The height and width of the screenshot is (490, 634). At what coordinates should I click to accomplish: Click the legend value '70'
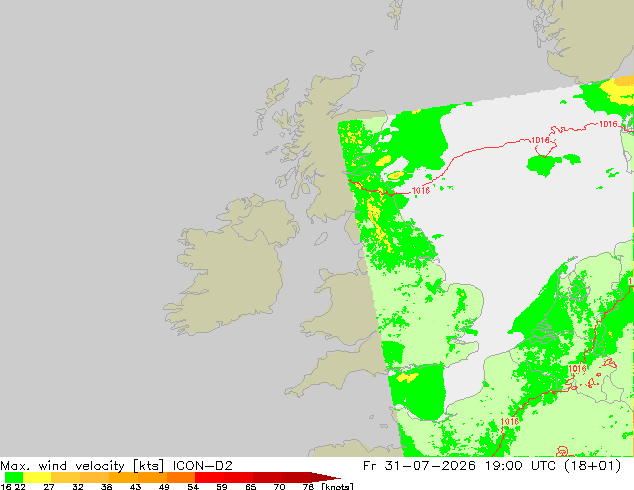(279, 486)
